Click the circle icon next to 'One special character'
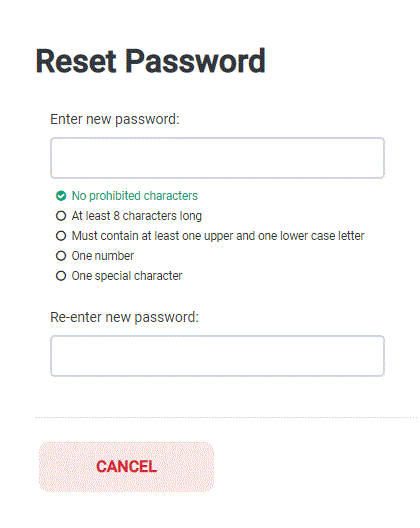Image resolution: width=420 pixels, height=528 pixels. (x=61, y=276)
